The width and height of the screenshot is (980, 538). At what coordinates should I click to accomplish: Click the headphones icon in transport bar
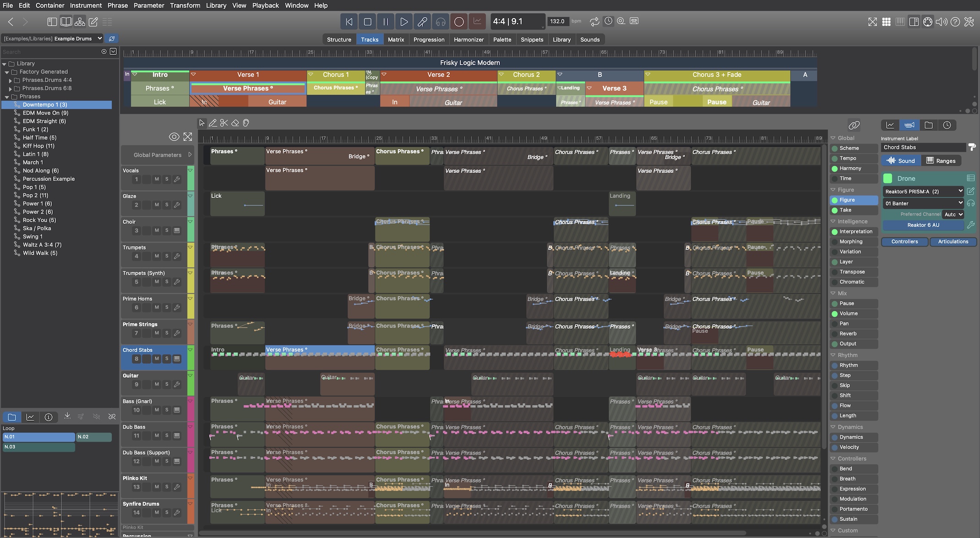coord(441,22)
